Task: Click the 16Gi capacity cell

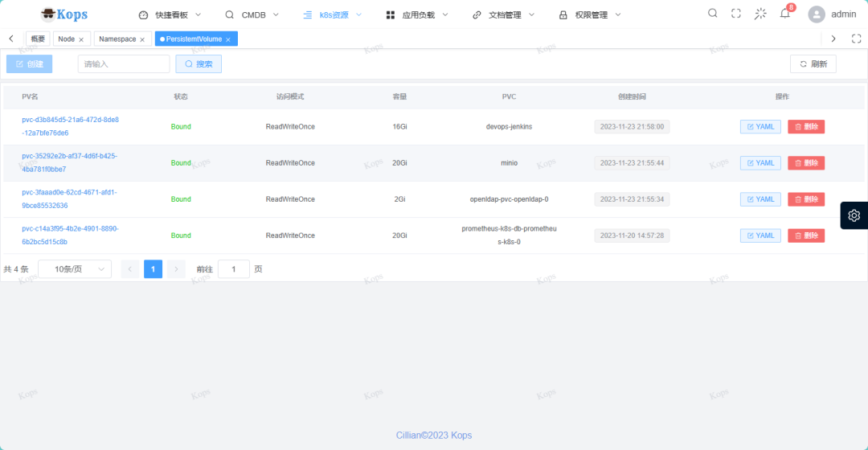Action: [399, 127]
